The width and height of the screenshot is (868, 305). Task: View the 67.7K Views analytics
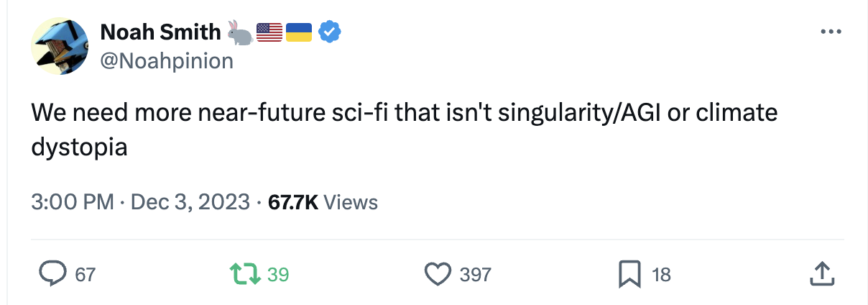323,202
